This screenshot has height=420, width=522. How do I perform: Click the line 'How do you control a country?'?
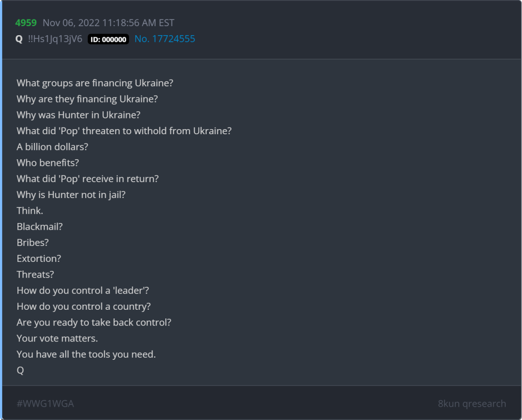[84, 306]
